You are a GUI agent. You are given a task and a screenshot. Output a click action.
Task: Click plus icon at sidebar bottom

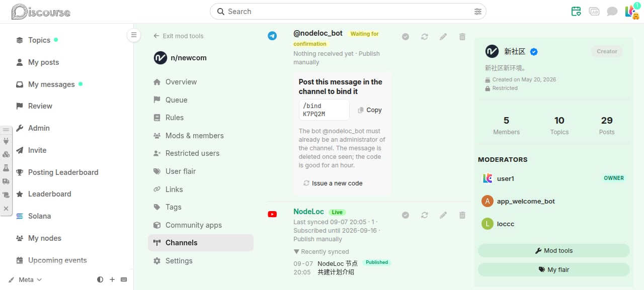[x=112, y=279]
